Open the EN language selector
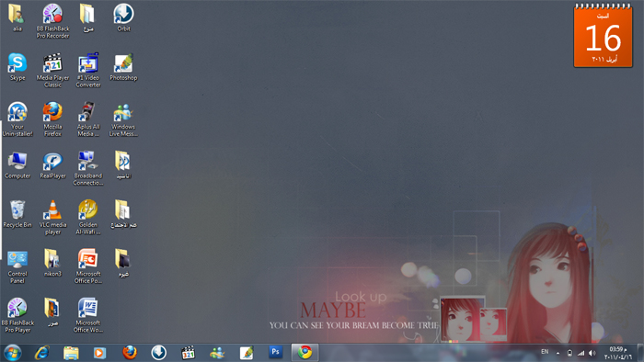The height and width of the screenshot is (362, 644). click(545, 352)
